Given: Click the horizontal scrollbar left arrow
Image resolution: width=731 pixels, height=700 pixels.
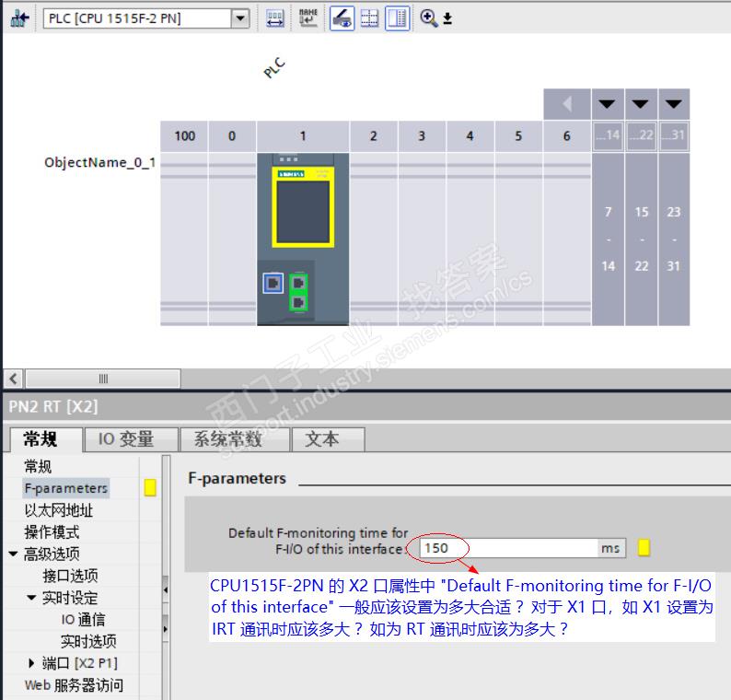Looking at the screenshot, I should click(x=14, y=379).
